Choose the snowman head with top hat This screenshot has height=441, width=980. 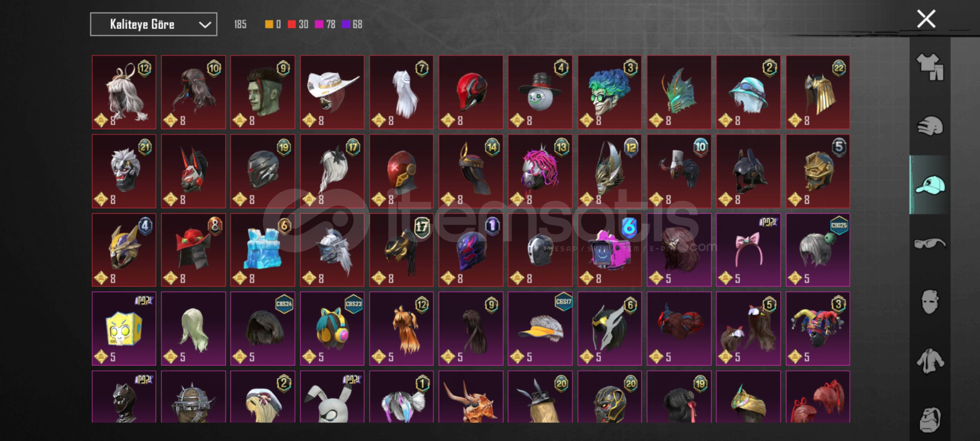point(540,92)
